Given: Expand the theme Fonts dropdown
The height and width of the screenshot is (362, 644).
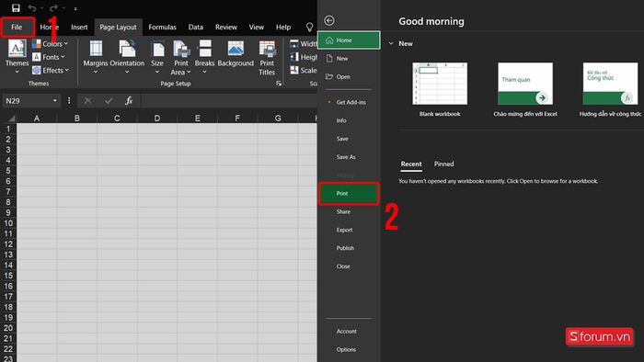Looking at the screenshot, I should 49,57.
